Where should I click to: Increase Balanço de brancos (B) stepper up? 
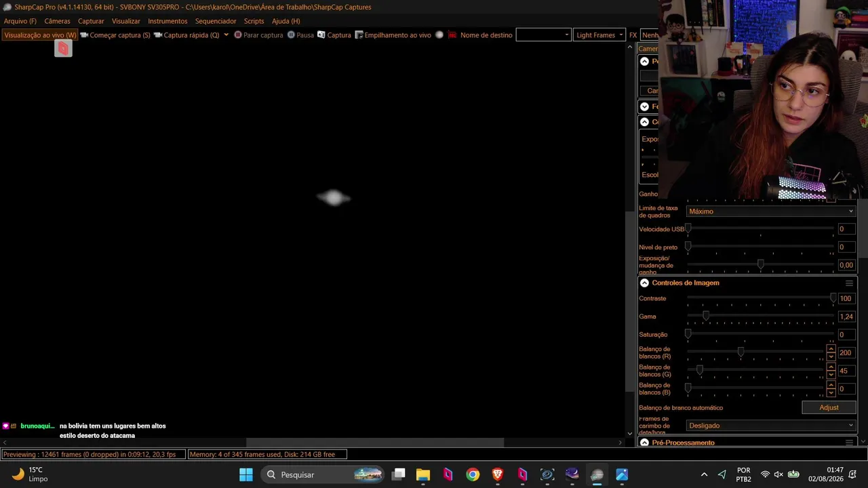point(831,385)
